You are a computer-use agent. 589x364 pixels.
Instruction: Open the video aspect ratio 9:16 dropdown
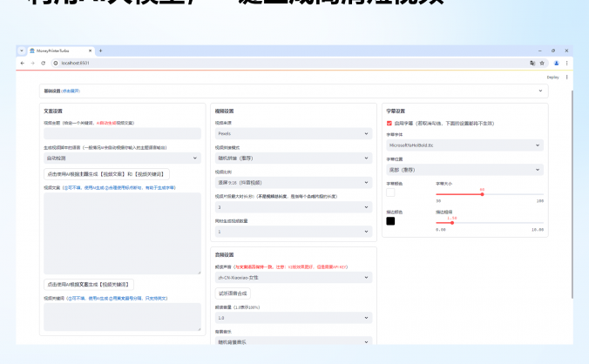pos(294,182)
